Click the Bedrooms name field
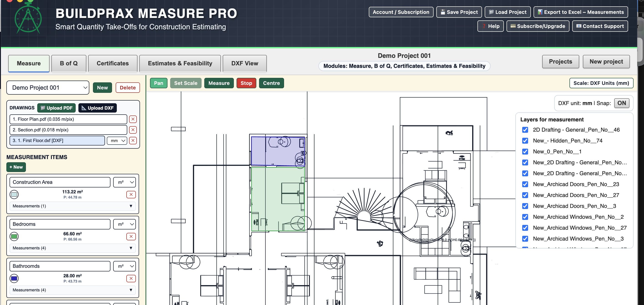The image size is (644, 305). pyautogui.click(x=60, y=224)
